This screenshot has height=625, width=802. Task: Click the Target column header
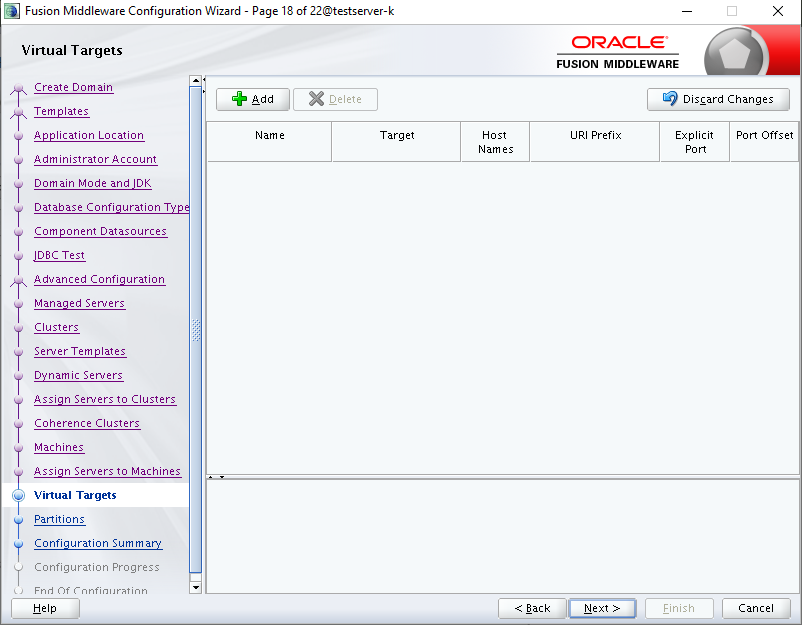396,142
